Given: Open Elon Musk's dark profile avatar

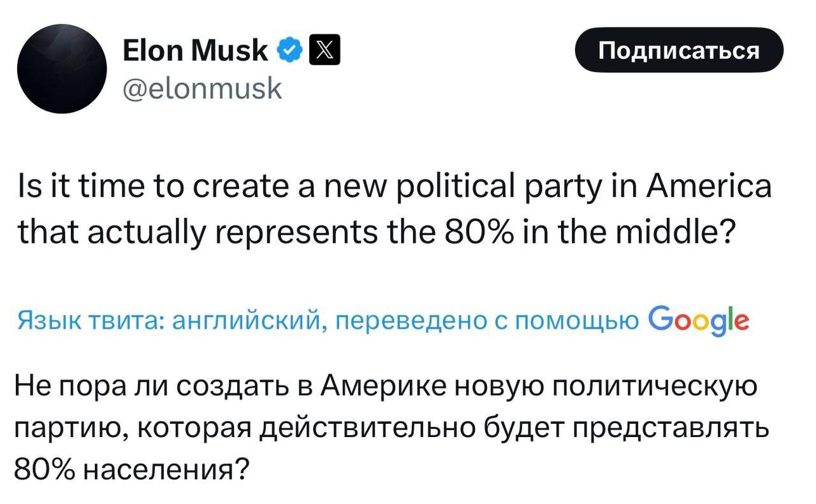Looking at the screenshot, I should tap(62, 69).
